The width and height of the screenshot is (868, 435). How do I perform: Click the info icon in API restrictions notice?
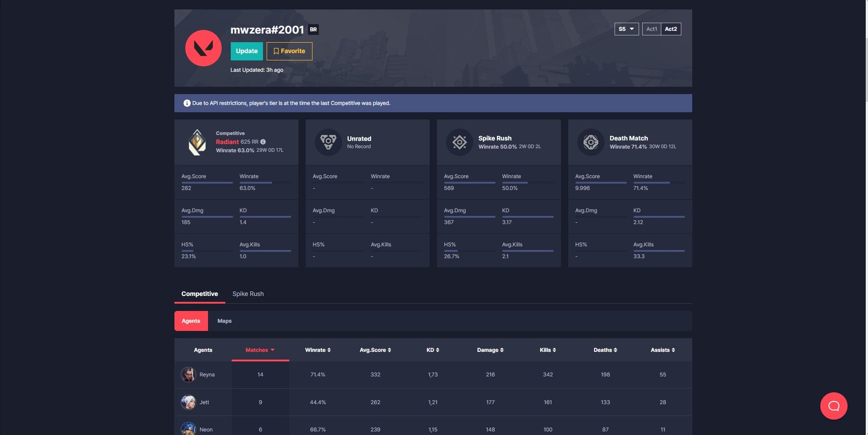pos(187,103)
